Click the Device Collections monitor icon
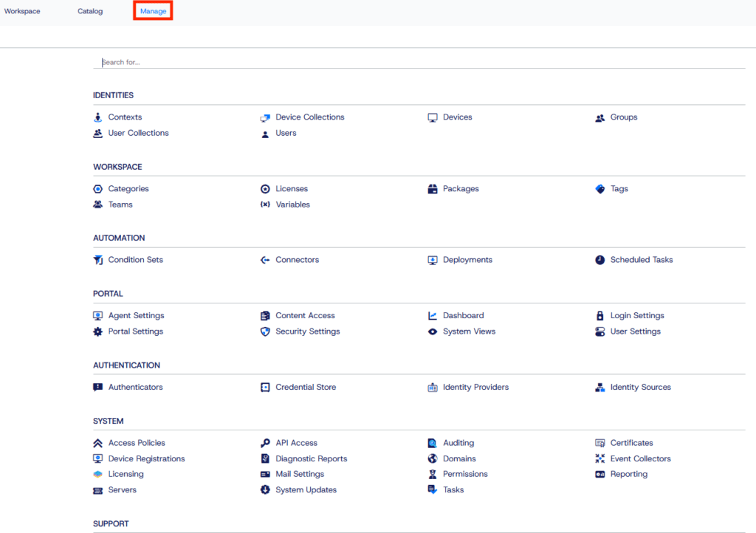 click(x=265, y=117)
